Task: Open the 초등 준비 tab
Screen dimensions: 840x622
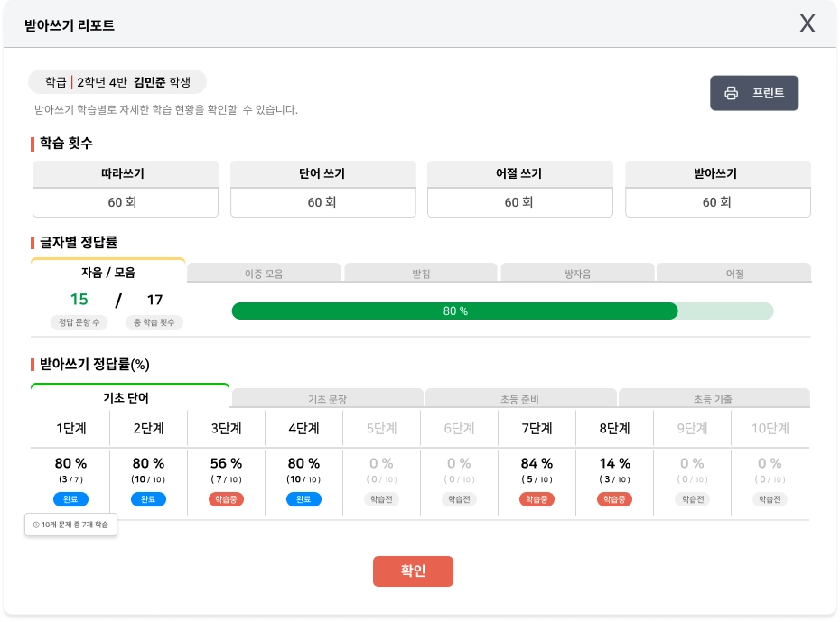Action: [x=519, y=398]
